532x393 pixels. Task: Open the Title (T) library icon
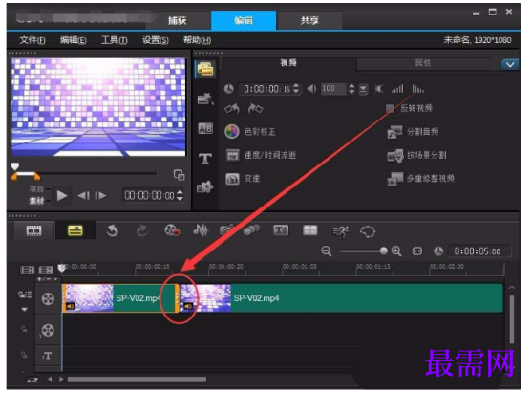pos(205,159)
